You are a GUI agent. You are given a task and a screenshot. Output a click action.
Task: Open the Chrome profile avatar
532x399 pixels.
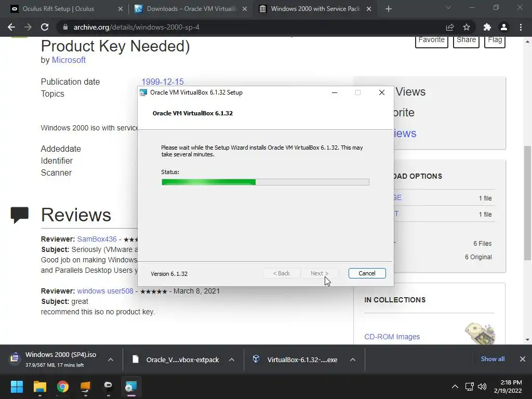[x=504, y=27]
